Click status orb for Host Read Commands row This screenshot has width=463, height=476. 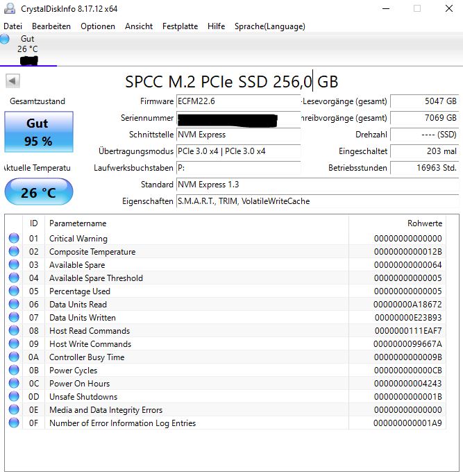(14, 330)
